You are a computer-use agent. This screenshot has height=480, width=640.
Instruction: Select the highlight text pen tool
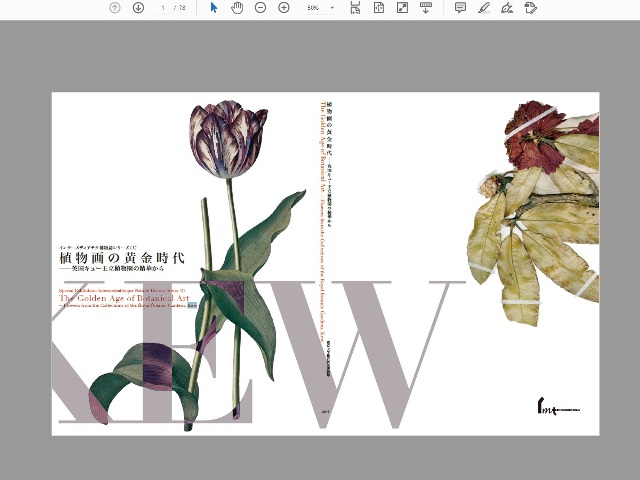click(x=484, y=7)
